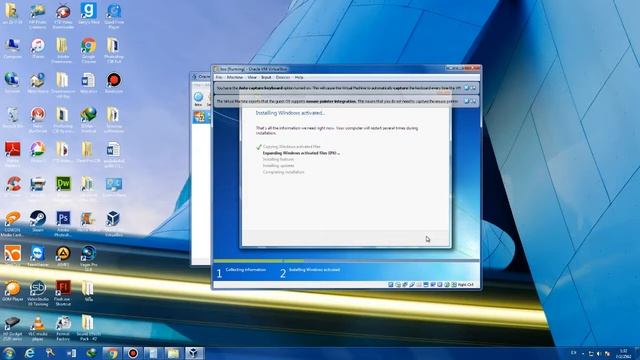Launch Internet Explorer from taskbar
The width and height of the screenshot is (640, 360).
[x=29, y=353]
